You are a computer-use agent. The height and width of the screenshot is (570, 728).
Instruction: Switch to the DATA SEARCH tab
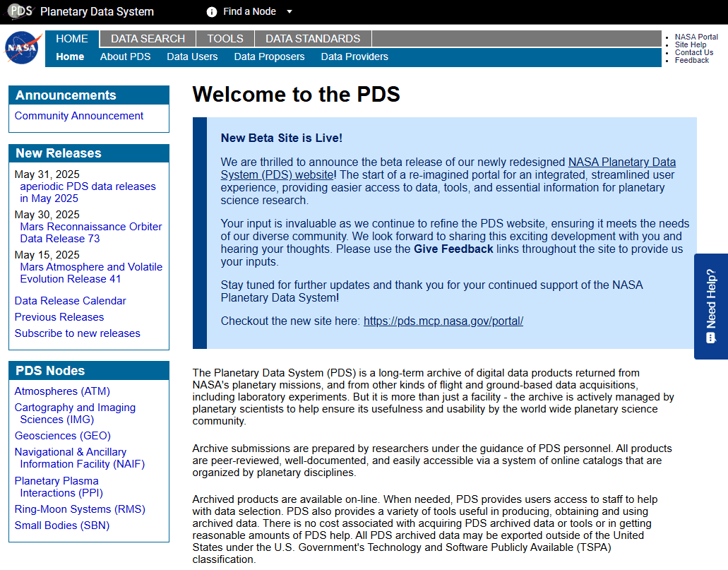148,39
